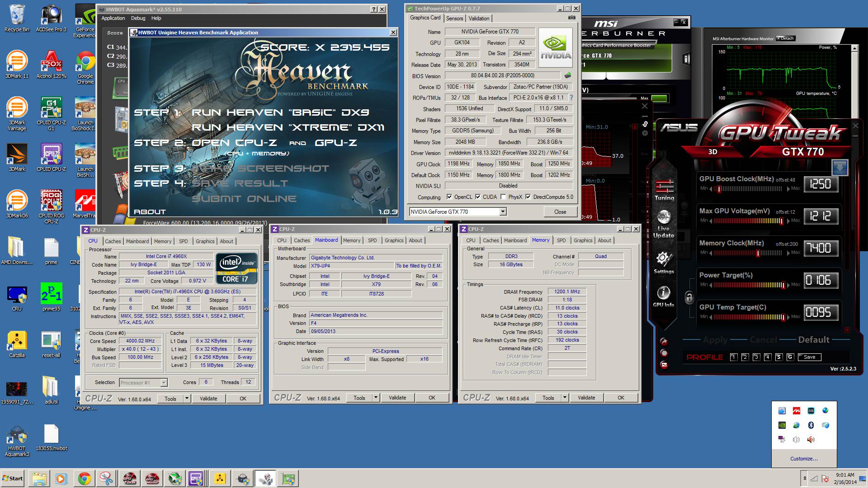Screen dimensions: 868x488
Task: Click the GPU-Z screenshot camera icon
Action: point(572,18)
